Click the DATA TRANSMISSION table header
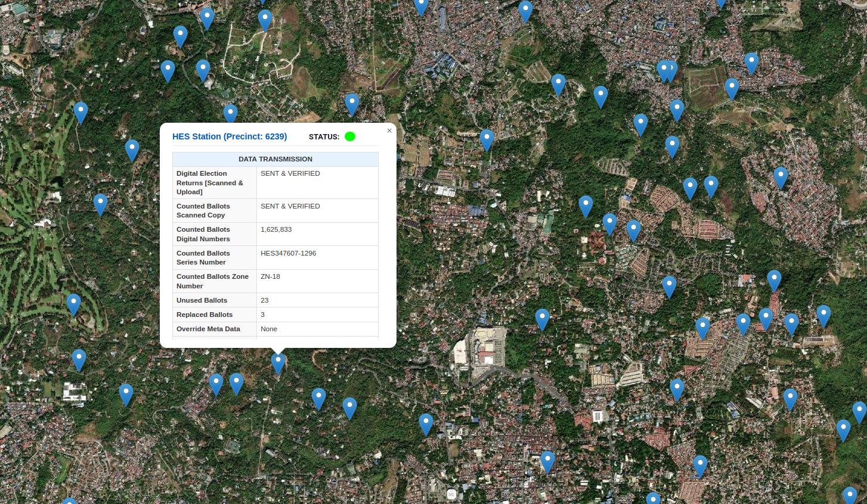The height and width of the screenshot is (504, 867). (275, 159)
